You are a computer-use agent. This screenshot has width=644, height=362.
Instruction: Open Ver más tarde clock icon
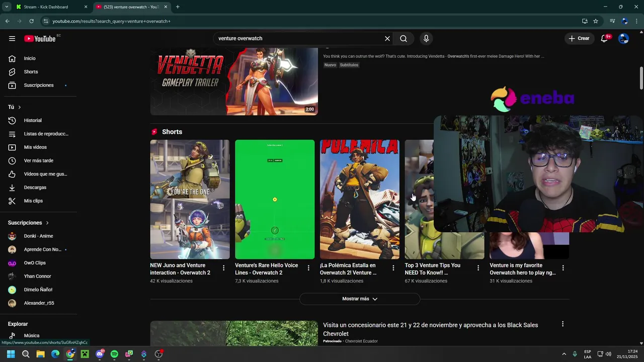(x=12, y=161)
